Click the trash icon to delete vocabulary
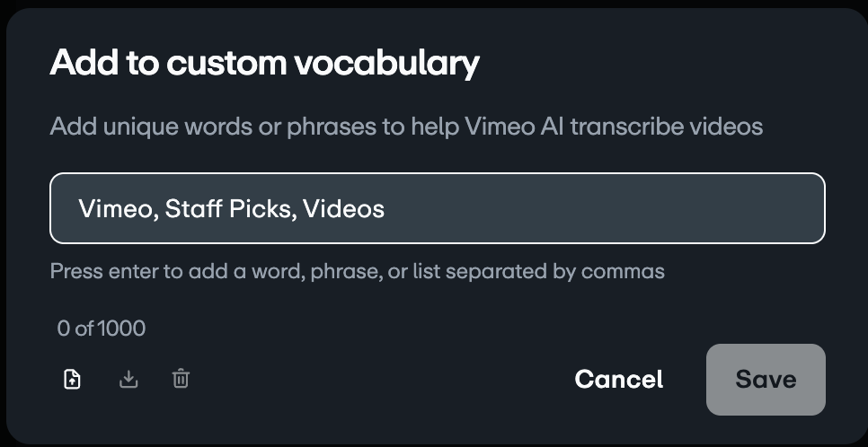Image resolution: width=868 pixels, height=447 pixels. [181, 380]
